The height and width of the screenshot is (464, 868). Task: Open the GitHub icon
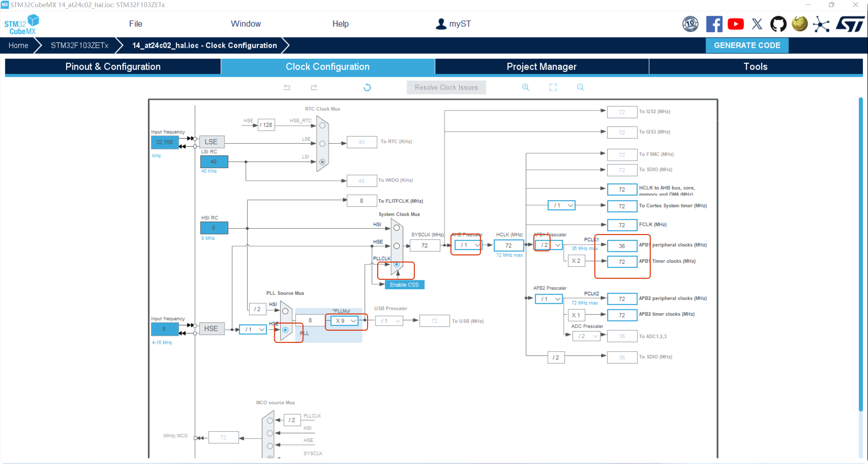click(778, 24)
